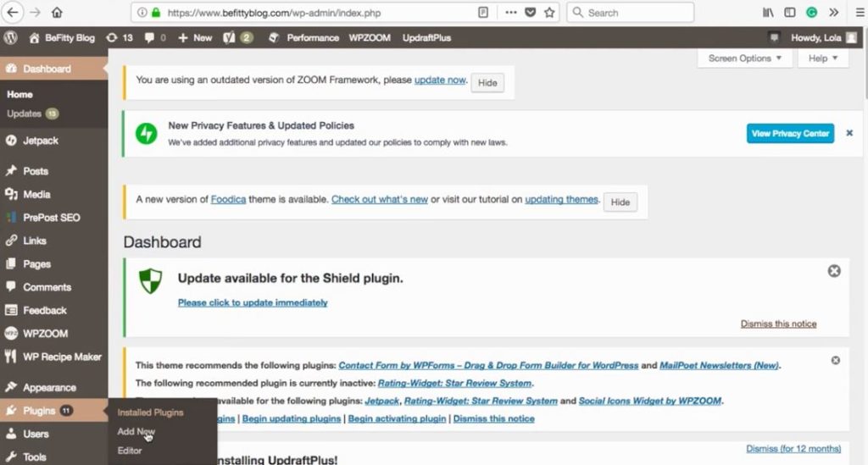The image size is (868, 465).
Task: Expand the Screen Options dropdown
Action: (x=744, y=58)
